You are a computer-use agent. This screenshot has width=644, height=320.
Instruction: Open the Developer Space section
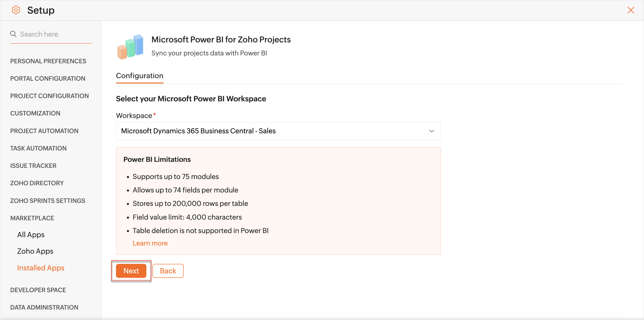(x=38, y=290)
